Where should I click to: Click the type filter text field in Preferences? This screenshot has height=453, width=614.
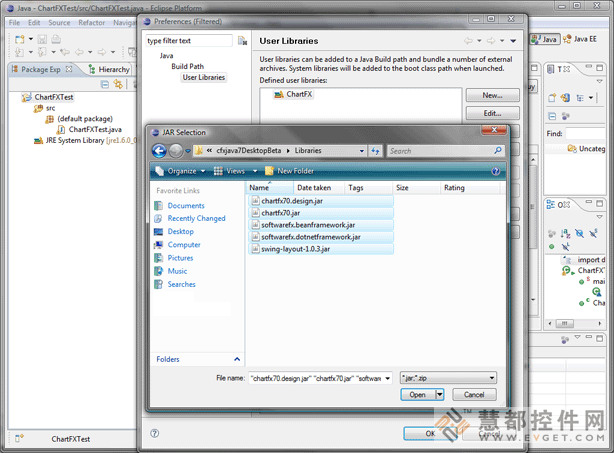pyautogui.click(x=189, y=41)
